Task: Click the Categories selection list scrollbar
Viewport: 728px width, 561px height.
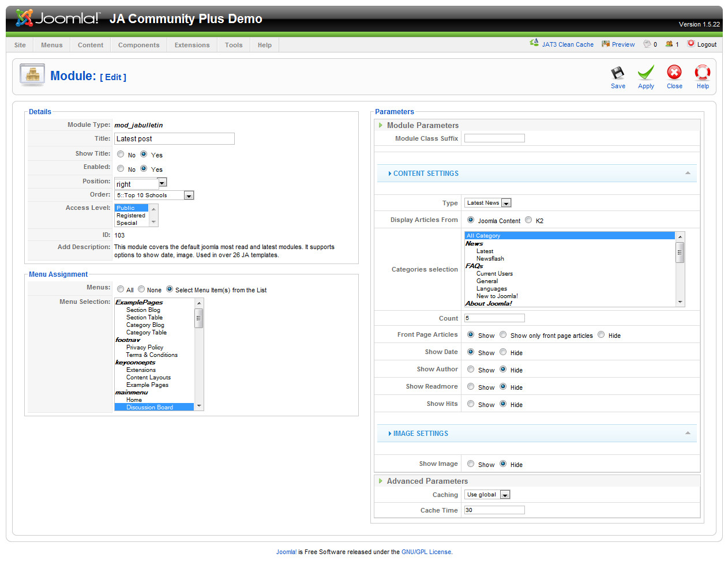Action: (680, 254)
